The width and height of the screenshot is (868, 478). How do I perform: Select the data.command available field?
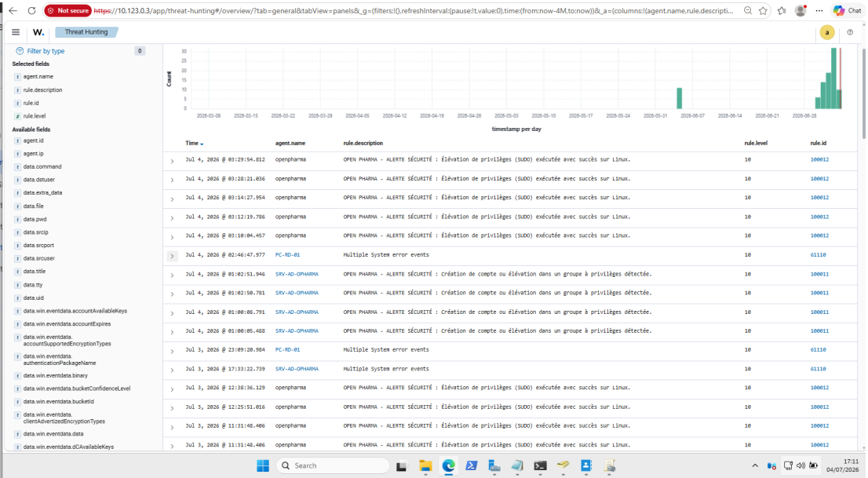coord(42,166)
